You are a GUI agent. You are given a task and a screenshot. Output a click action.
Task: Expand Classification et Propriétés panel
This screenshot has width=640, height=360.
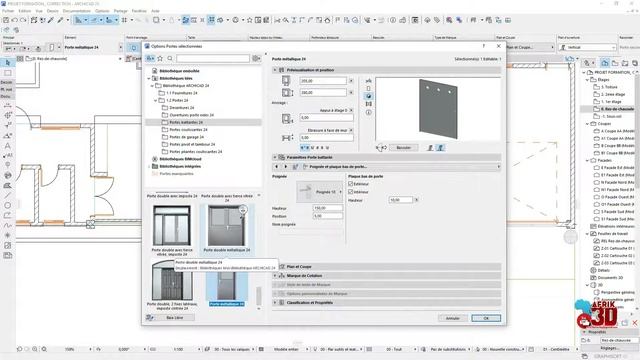275,302
